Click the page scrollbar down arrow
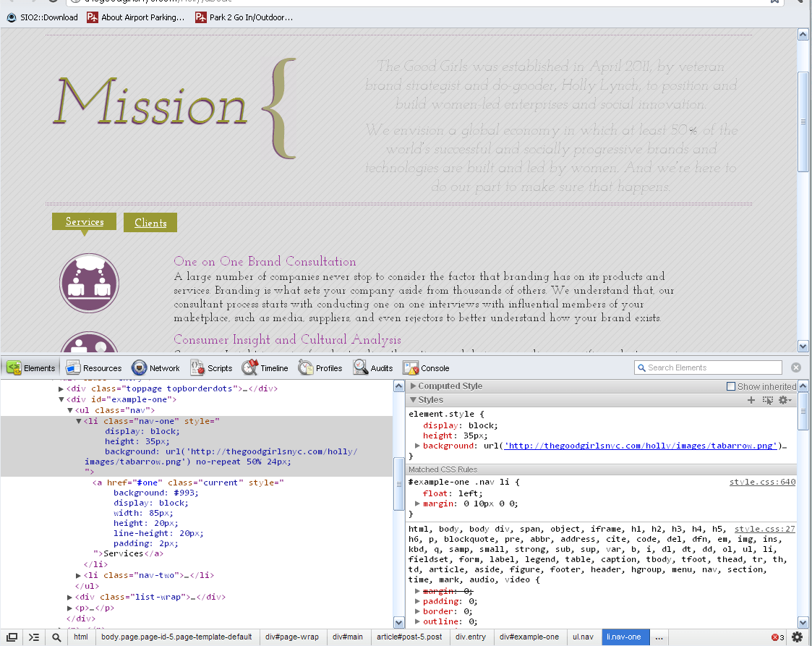 (x=803, y=346)
